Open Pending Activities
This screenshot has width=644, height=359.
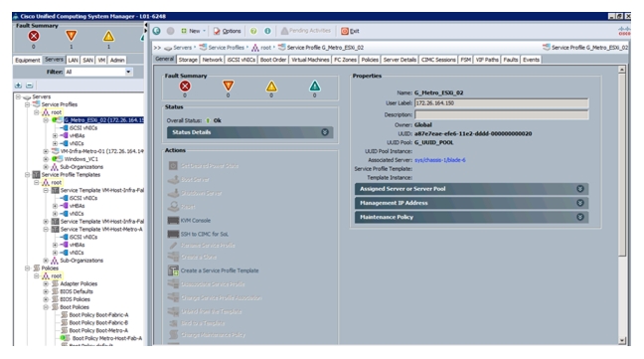point(305,31)
